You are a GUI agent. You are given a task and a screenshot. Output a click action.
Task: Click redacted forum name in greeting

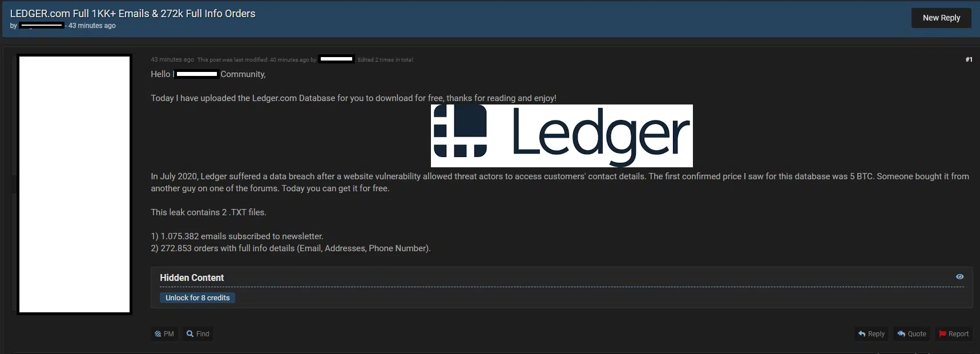tap(196, 74)
